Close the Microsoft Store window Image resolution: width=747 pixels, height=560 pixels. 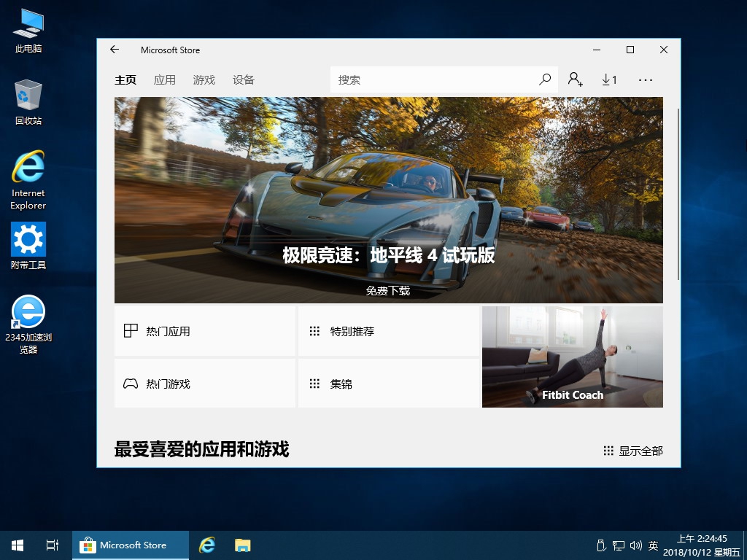click(x=664, y=50)
